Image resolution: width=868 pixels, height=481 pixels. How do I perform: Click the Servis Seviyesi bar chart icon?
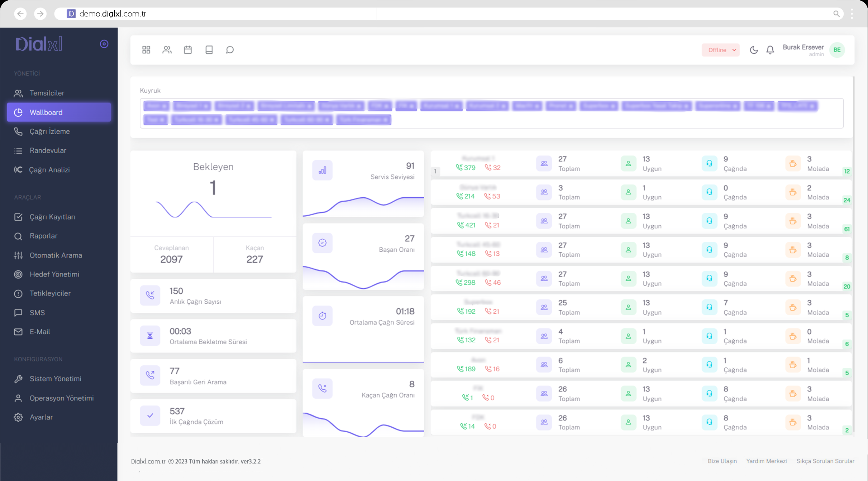tap(322, 170)
